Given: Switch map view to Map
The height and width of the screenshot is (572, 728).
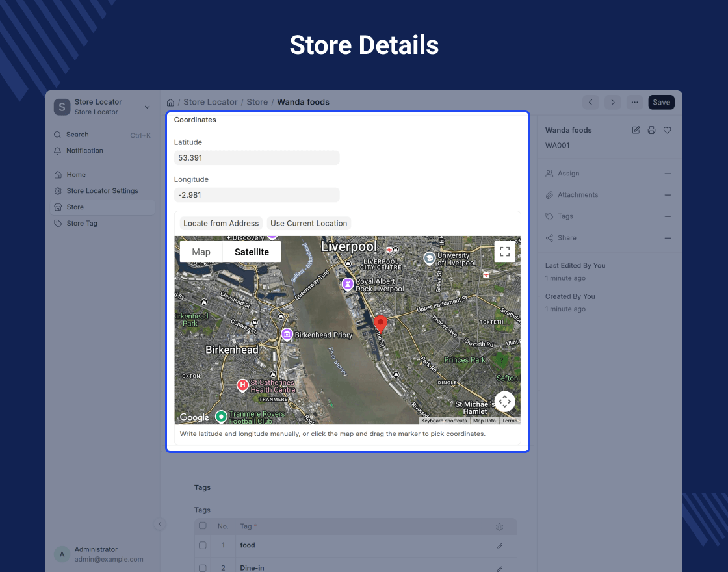Looking at the screenshot, I should (x=201, y=252).
